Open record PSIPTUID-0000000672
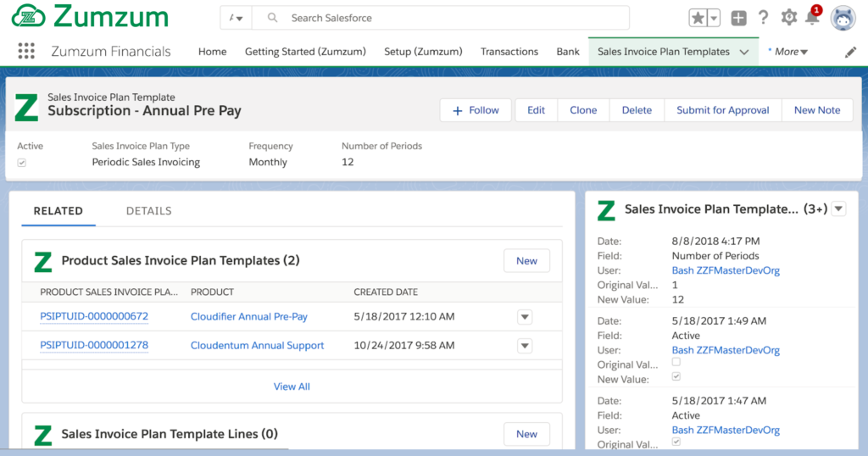868x456 pixels. (94, 316)
